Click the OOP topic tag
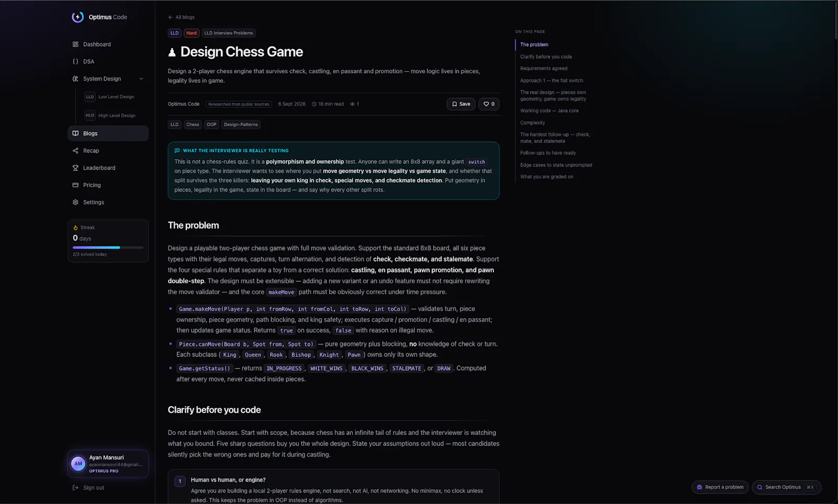838x504 pixels. point(212,125)
